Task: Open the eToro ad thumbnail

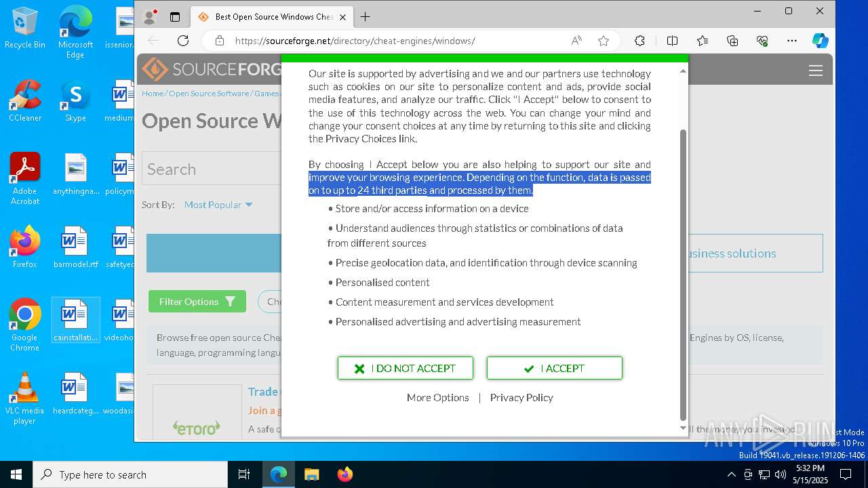Action: pos(197,412)
